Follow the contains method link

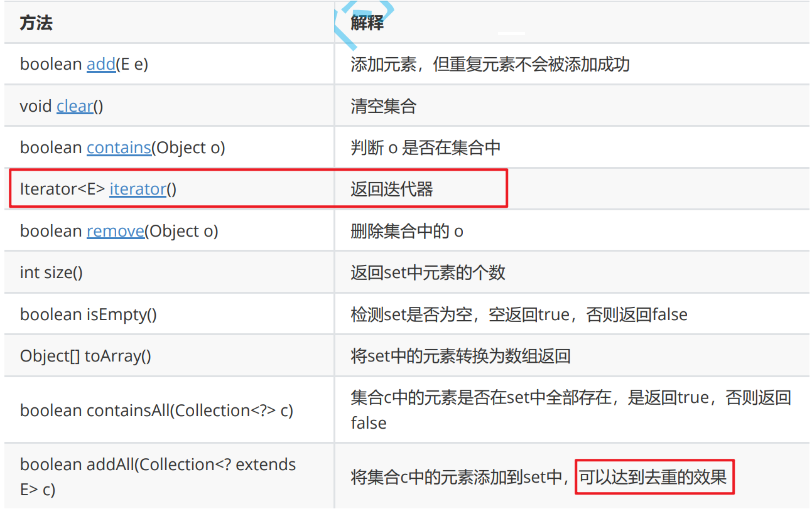[119, 147]
